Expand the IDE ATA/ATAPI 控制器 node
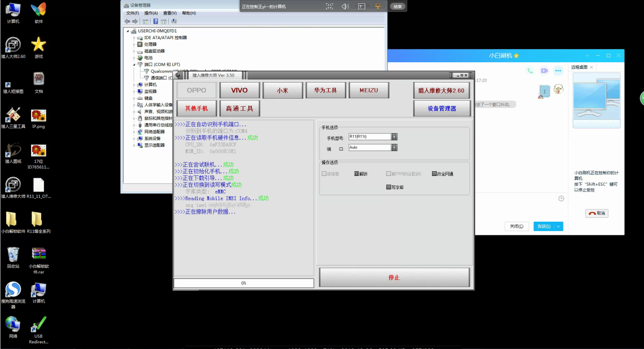The image size is (644, 349). point(134,38)
